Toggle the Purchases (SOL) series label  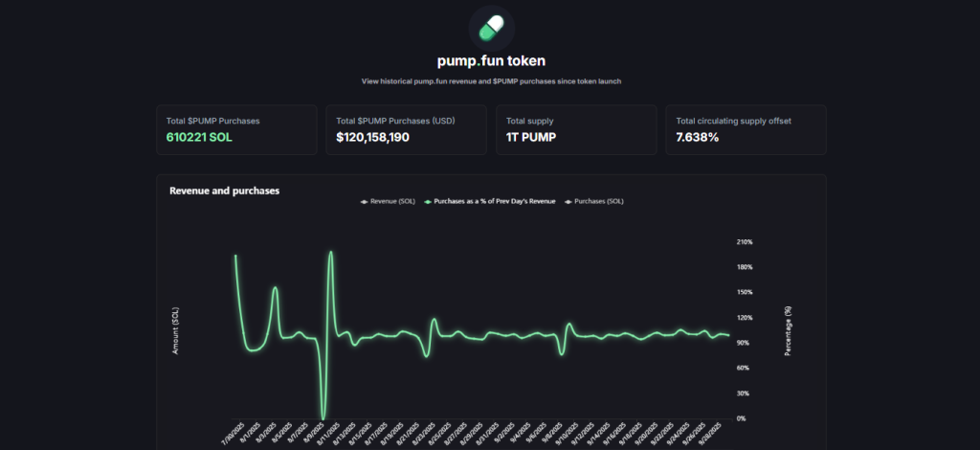click(x=601, y=201)
